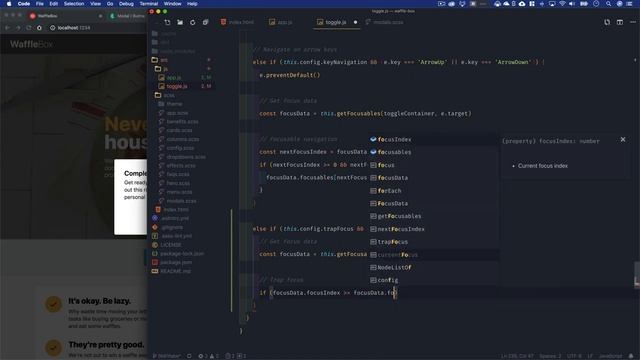
Task: Switch to the app.js editor tab
Action: tap(280, 22)
